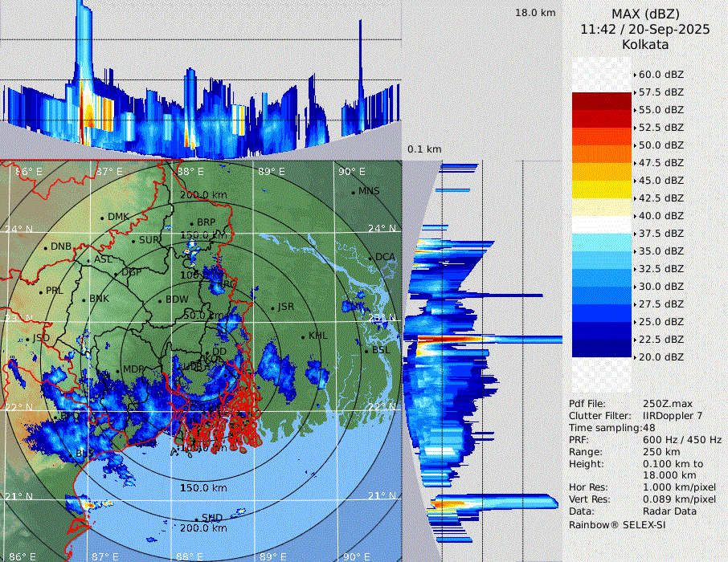728x562 pixels.
Task: Select the DCA station dot
Action: click(370, 257)
